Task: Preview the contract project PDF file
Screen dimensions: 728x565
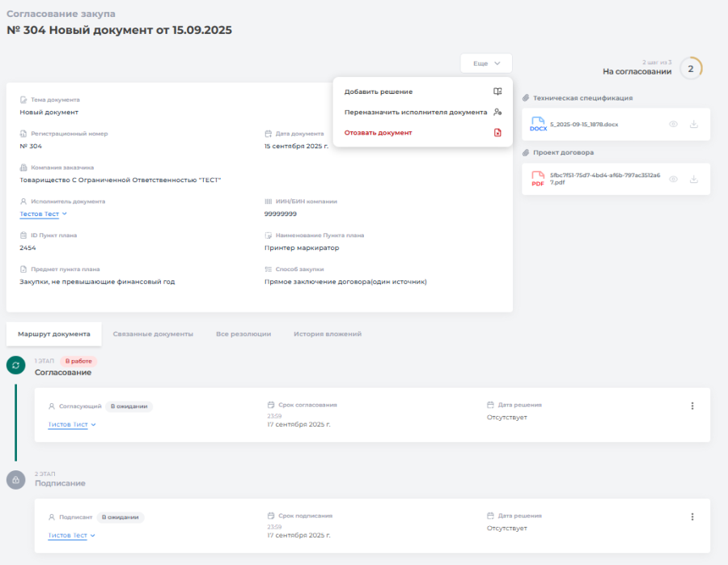Action: click(673, 179)
